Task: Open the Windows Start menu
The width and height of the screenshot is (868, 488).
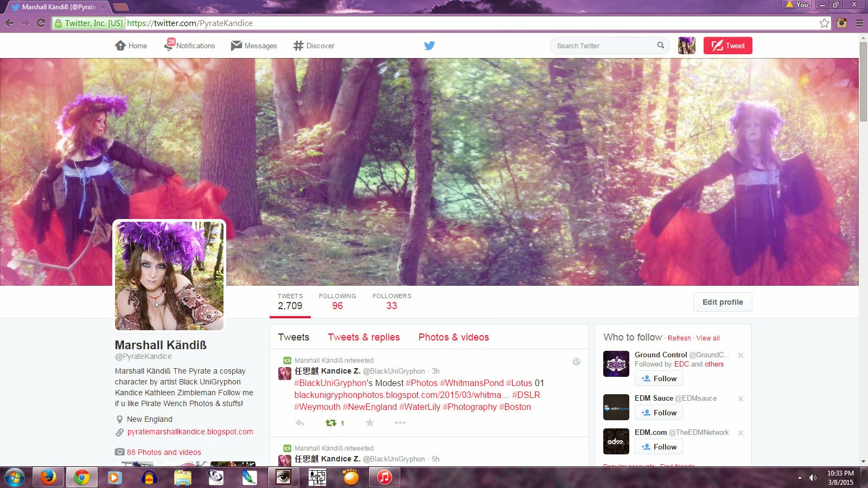Action: click(x=14, y=478)
